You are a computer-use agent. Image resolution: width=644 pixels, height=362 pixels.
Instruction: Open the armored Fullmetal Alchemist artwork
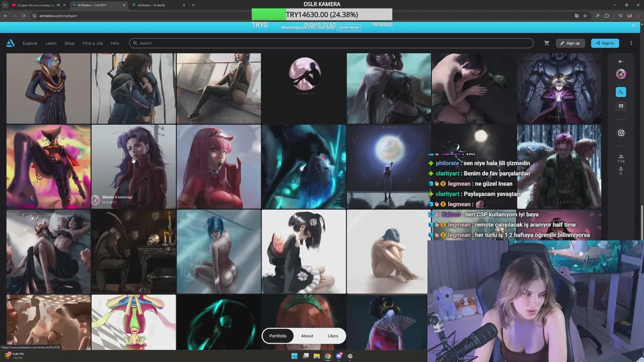point(559,88)
